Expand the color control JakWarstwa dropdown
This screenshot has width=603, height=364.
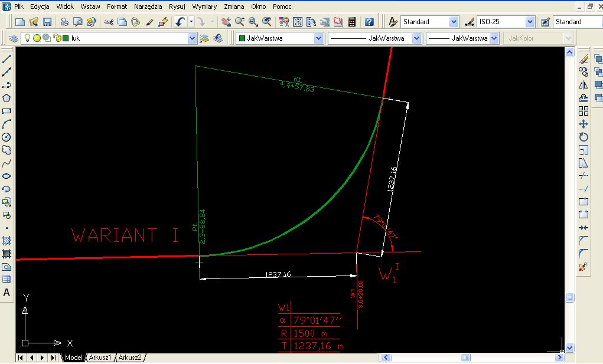(x=318, y=38)
